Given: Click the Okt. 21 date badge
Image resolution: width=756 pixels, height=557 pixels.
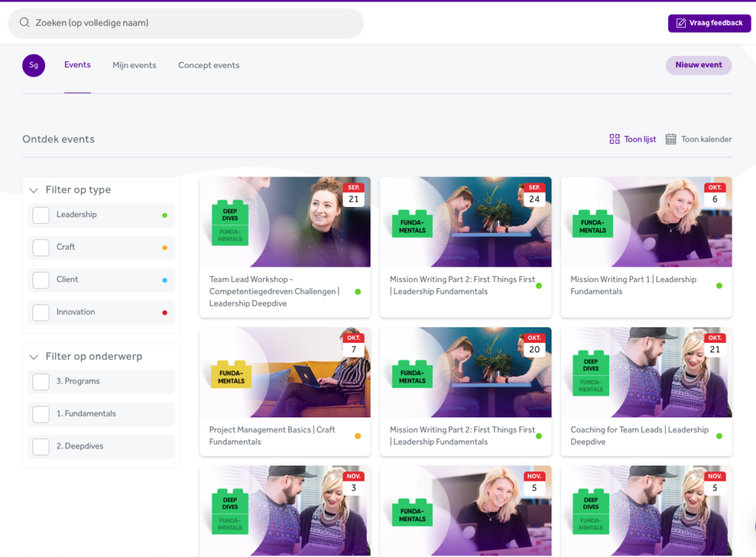Looking at the screenshot, I should coord(715,345).
